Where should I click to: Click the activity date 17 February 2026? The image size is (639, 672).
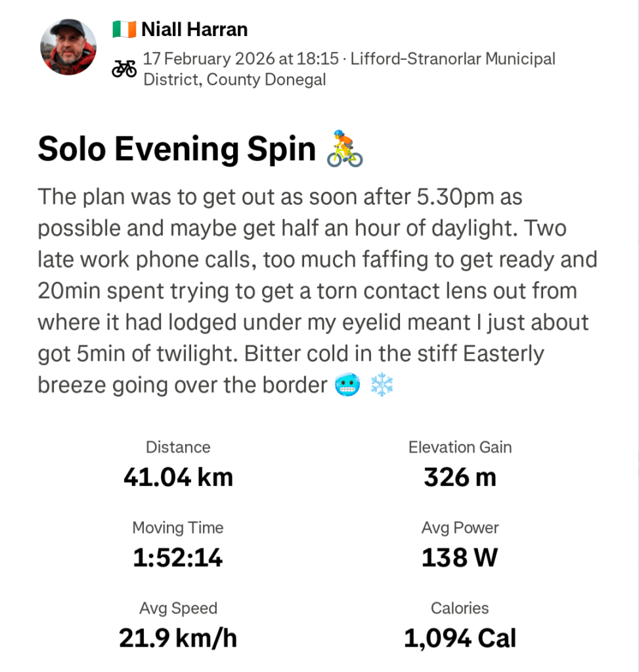[209, 59]
